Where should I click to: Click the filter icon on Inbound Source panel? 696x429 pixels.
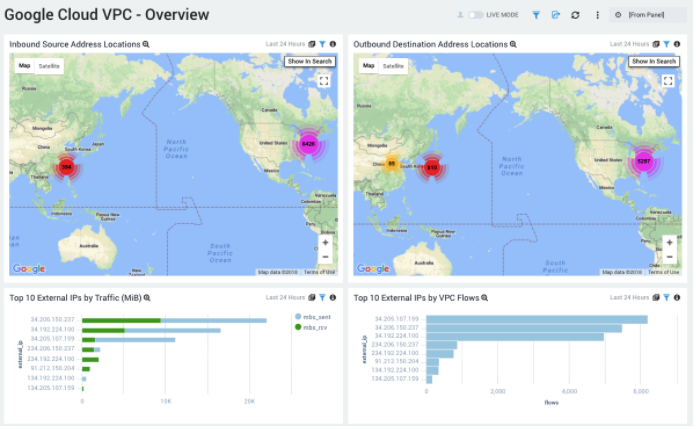323,44
